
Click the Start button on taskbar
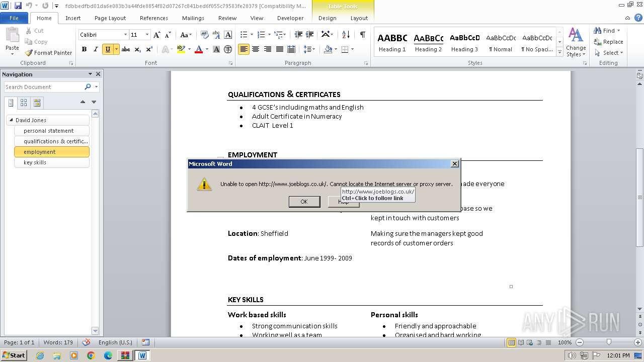tap(14, 355)
